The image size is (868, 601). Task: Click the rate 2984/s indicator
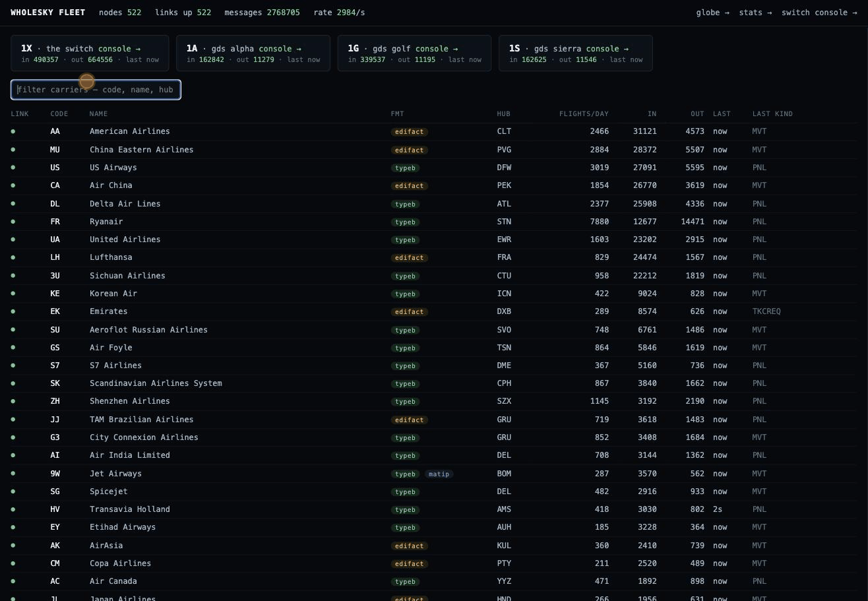pos(339,13)
